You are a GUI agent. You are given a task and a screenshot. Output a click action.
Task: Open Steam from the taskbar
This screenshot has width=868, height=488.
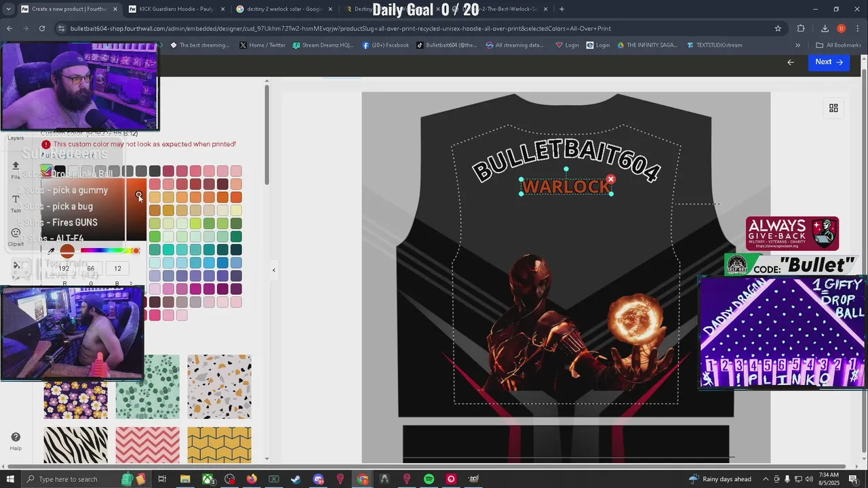click(296, 479)
